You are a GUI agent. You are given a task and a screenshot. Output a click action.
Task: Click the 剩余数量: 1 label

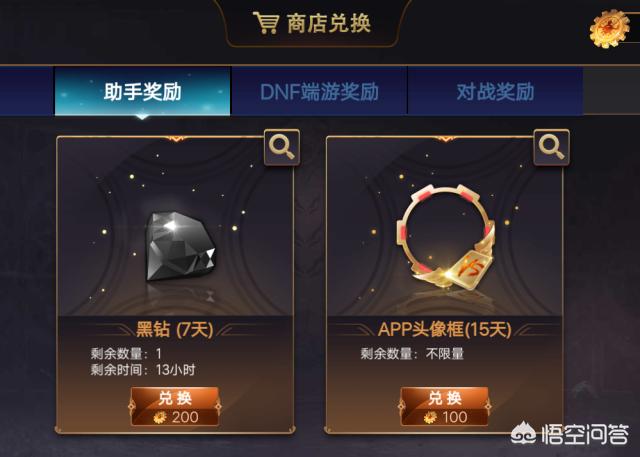tap(126, 353)
